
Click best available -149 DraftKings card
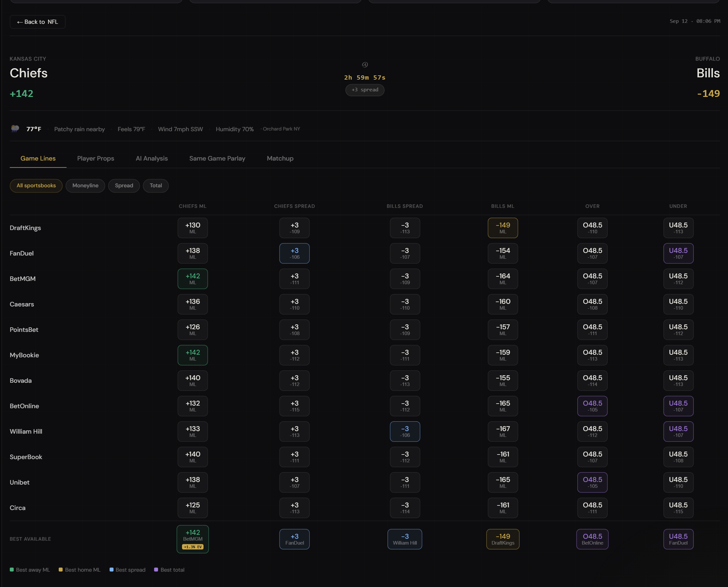503,539
